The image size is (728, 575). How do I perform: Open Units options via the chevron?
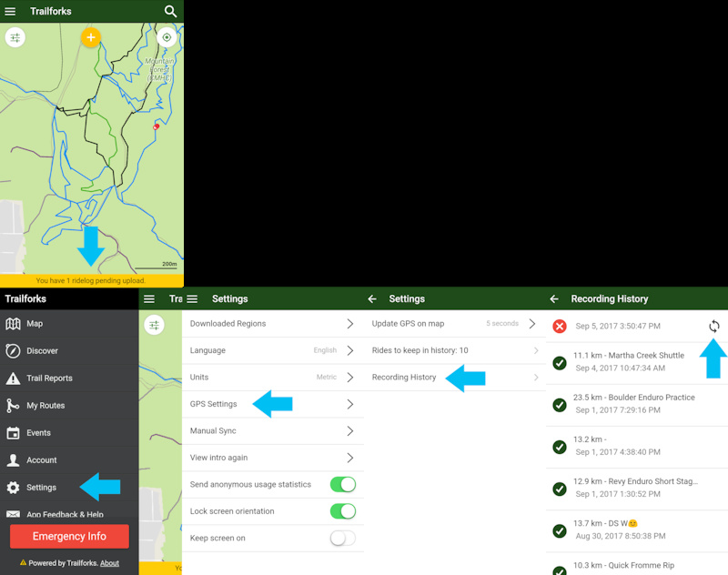tap(350, 378)
